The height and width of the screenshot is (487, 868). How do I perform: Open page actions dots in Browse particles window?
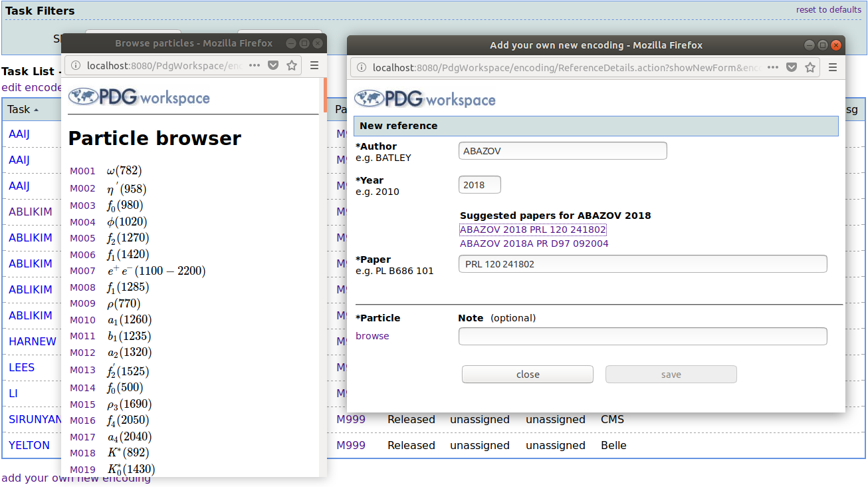[256, 65]
